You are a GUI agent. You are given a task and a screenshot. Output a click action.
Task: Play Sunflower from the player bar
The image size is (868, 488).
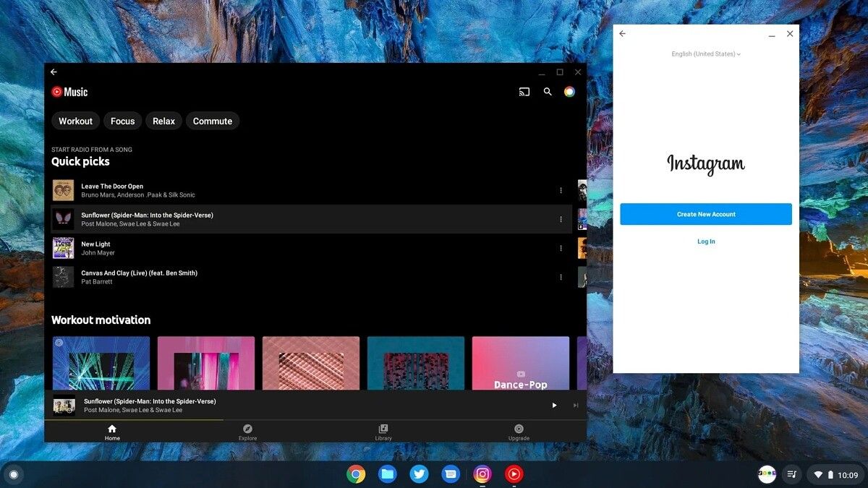click(x=554, y=405)
